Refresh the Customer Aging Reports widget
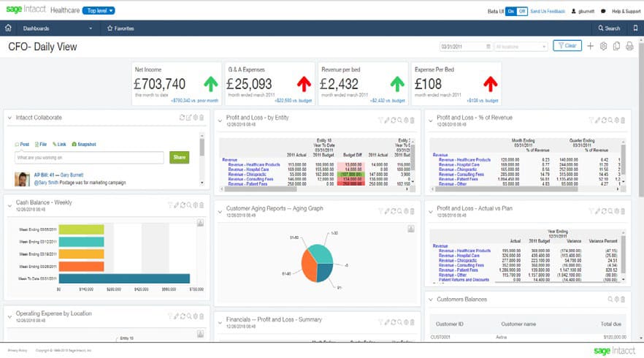This screenshot has width=644, height=358. tap(394, 211)
